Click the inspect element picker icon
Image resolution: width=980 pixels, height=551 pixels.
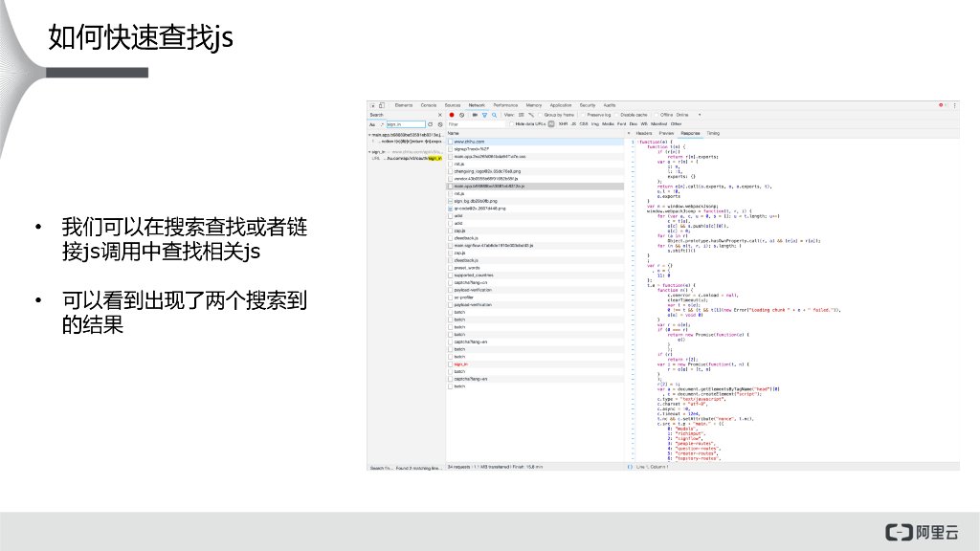tap(371, 105)
